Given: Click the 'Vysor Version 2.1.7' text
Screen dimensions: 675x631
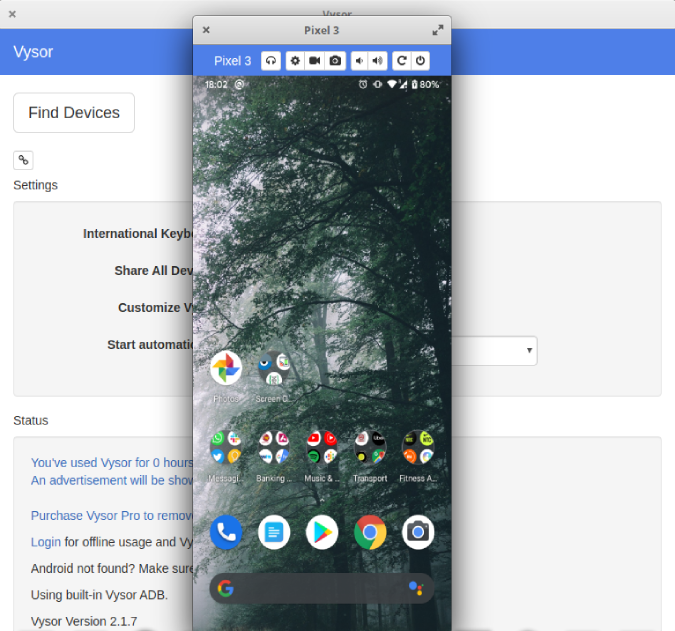Looking at the screenshot, I should (x=84, y=622).
